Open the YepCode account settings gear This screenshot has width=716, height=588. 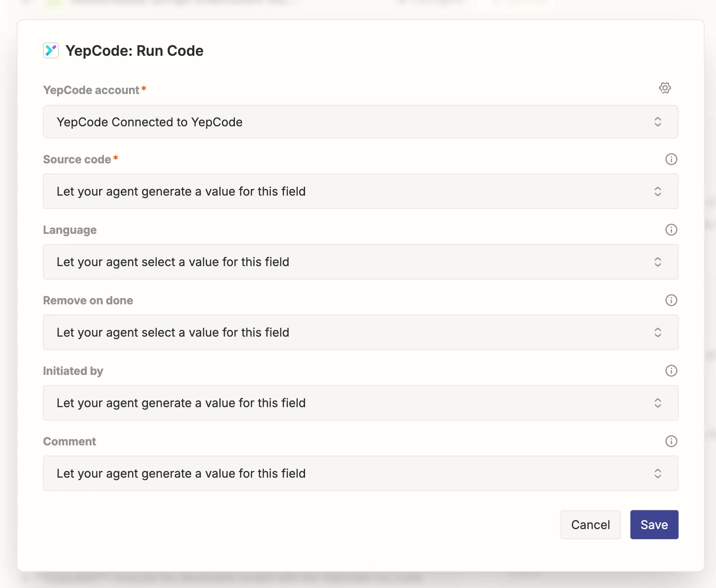click(x=665, y=88)
